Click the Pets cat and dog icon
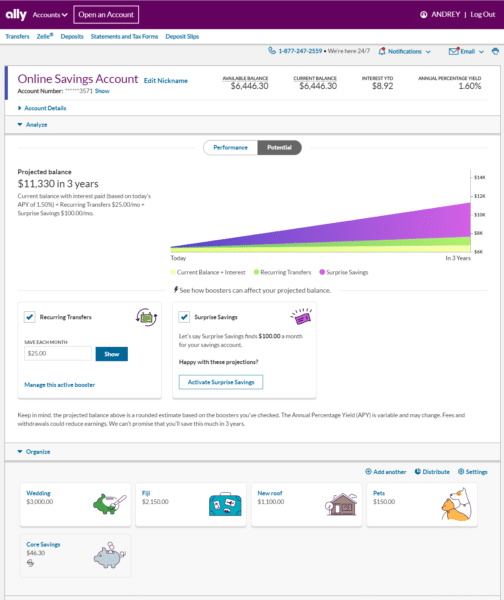504x600 pixels. point(457,504)
